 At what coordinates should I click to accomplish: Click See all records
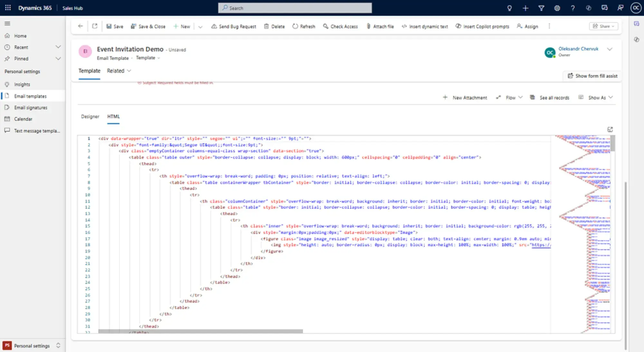[x=550, y=98]
